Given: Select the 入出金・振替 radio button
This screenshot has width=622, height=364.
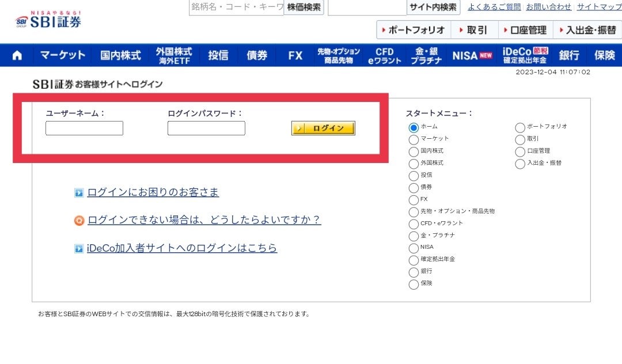Looking at the screenshot, I should (520, 164).
